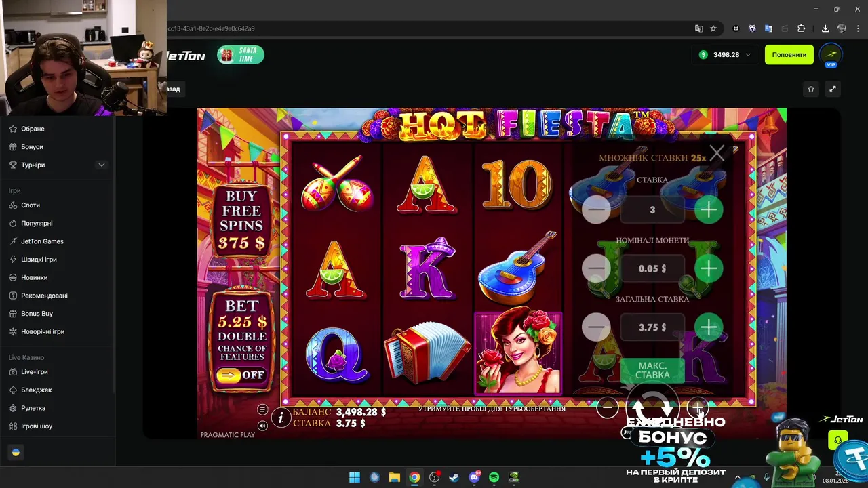The height and width of the screenshot is (488, 868).
Task: Click minus bet button beside spin
Action: pyautogui.click(x=608, y=407)
